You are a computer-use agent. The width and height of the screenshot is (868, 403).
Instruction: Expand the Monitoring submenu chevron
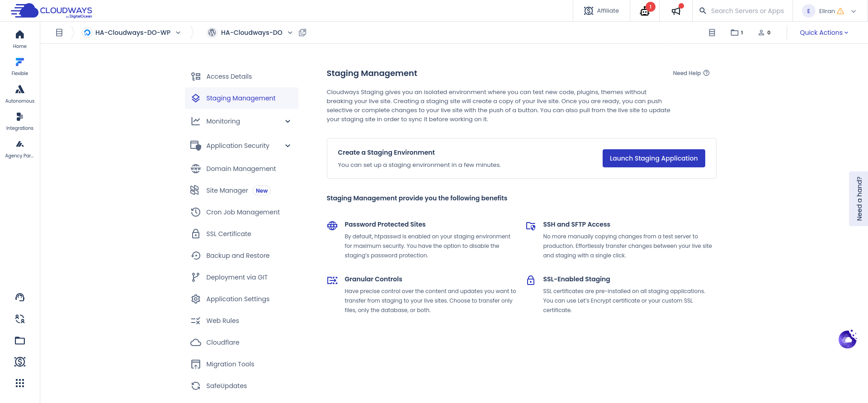(288, 121)
